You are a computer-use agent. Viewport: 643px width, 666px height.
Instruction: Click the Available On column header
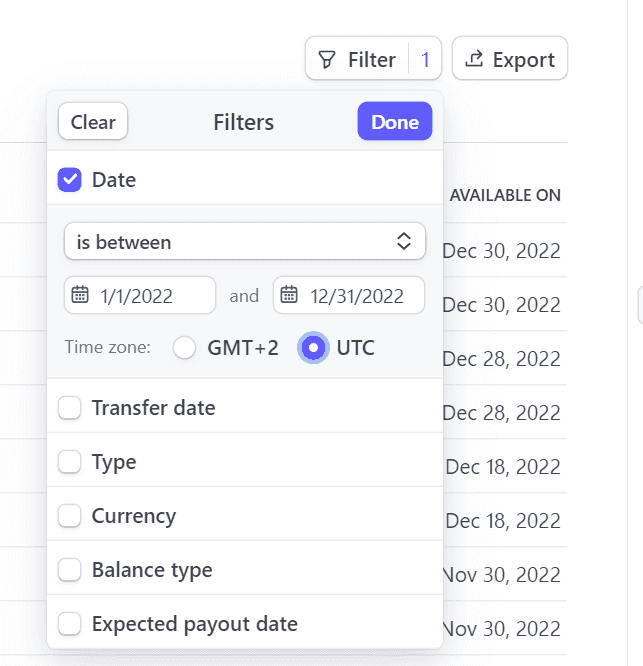click(505, 195)
